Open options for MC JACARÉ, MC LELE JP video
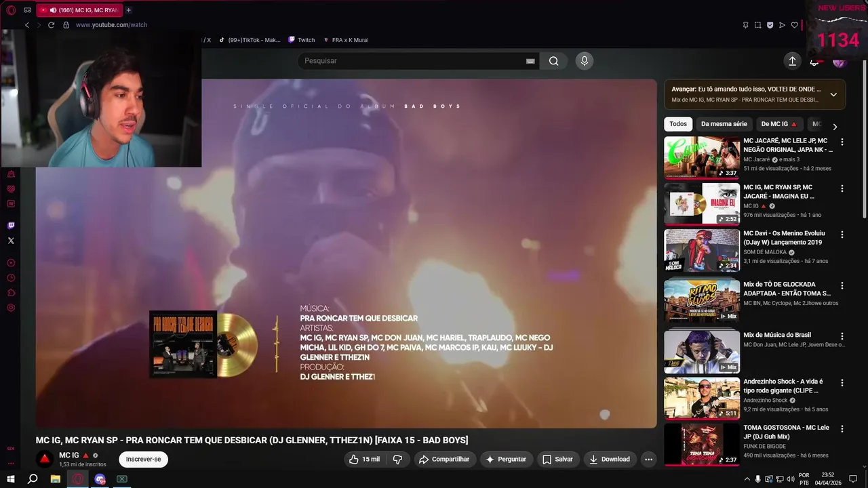This screenshot has width=868, height=488. pos(842,142)
